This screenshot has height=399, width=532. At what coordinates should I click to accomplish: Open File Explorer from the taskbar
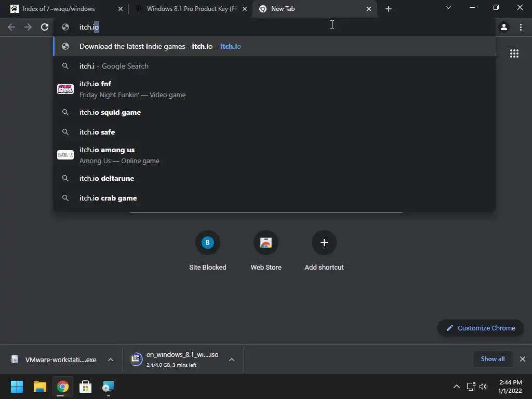tap(39, 387)
